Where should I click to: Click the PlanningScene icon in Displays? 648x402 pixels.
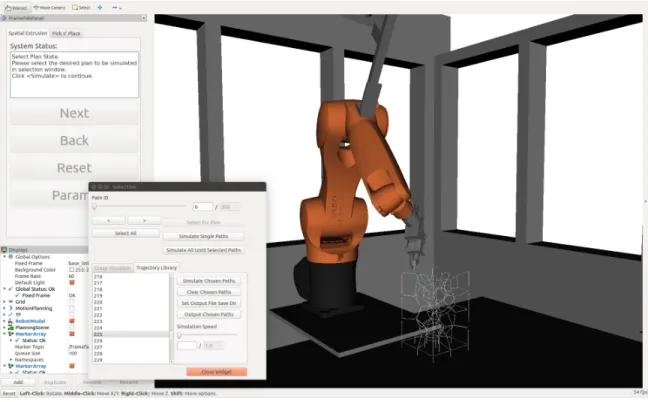tap(11, 328)
